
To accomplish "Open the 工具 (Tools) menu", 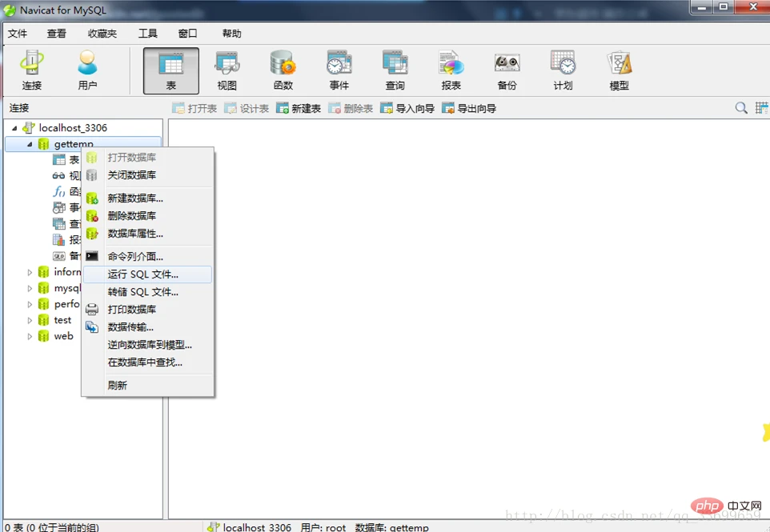I will click(x=148, y=34).
